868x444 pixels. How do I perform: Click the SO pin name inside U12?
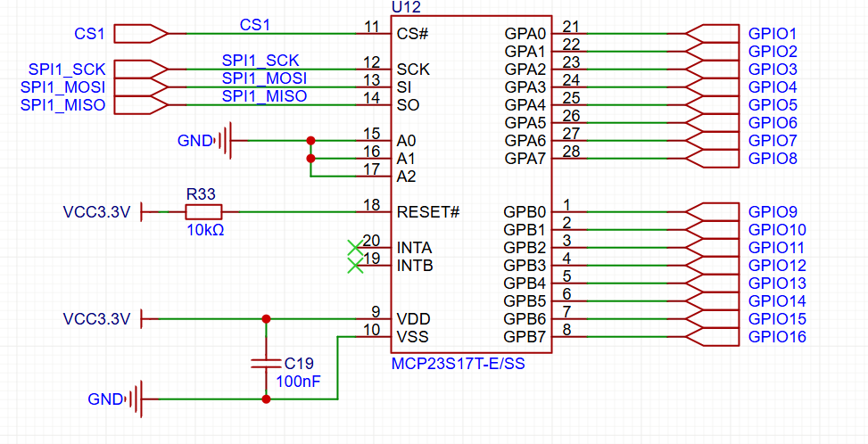click(x=408, y=105)
